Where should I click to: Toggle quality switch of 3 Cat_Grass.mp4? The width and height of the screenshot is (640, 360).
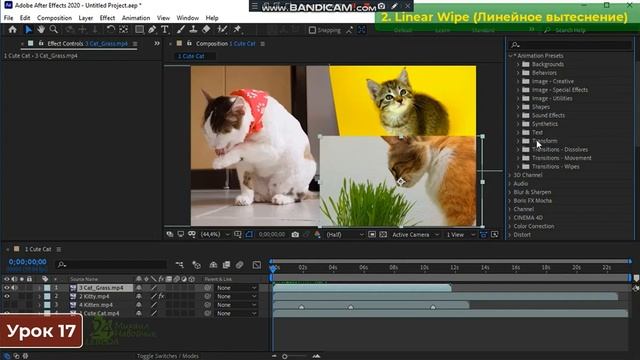154,288
